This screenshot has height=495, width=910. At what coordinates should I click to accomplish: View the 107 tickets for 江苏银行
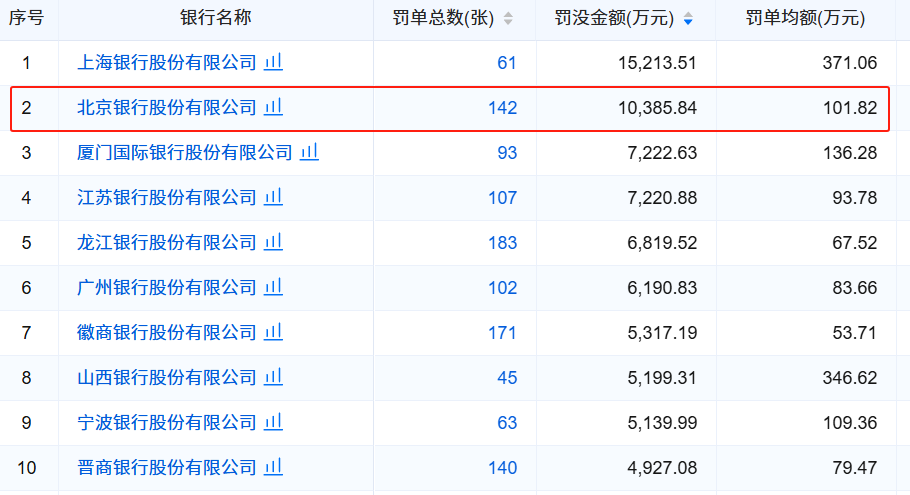(503, 198)
